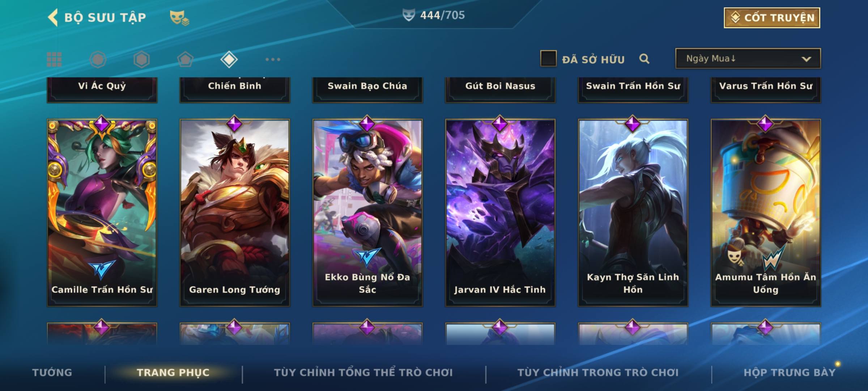Open Tùy Chỉnh Trong Trò Chơi tab
The width and height of the screenshot is (868, 391).
point(598,373)
